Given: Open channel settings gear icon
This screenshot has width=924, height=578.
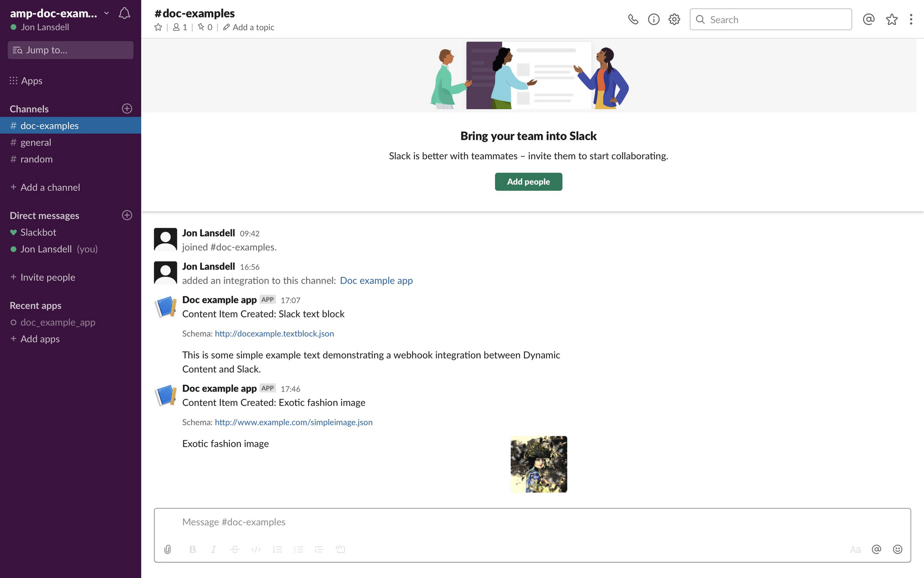Looking at the screenshot, I should point(674,20).
